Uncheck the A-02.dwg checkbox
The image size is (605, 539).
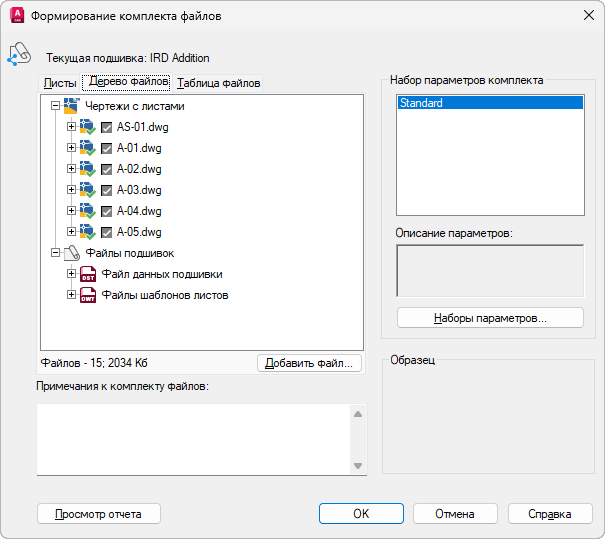click(106, 169)
